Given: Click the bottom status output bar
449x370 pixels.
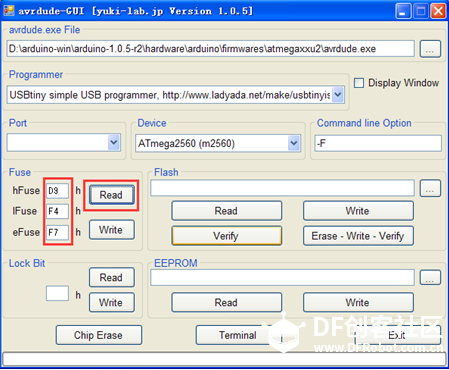Looking at the screenshot, I should (x=224, y=359).
